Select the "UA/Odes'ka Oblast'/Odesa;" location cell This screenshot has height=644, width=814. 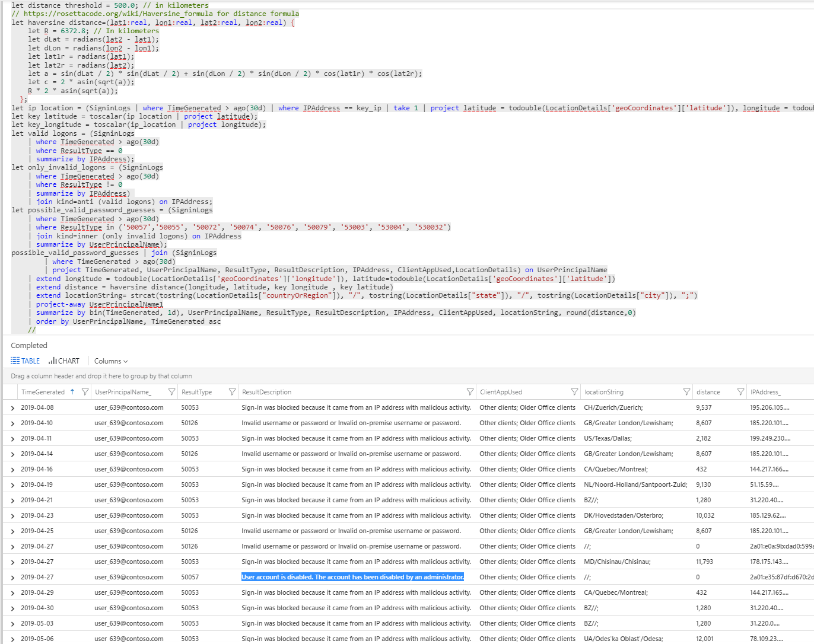[624, 639]
